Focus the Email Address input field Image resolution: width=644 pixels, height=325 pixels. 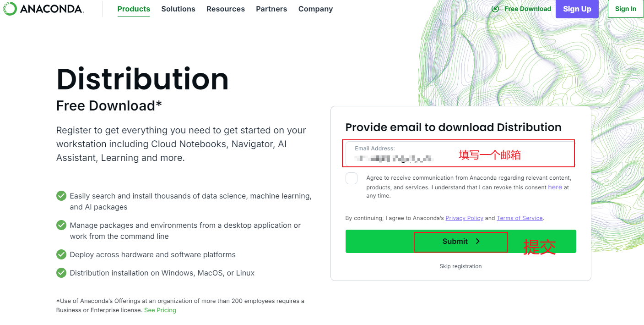coord(460,154)
